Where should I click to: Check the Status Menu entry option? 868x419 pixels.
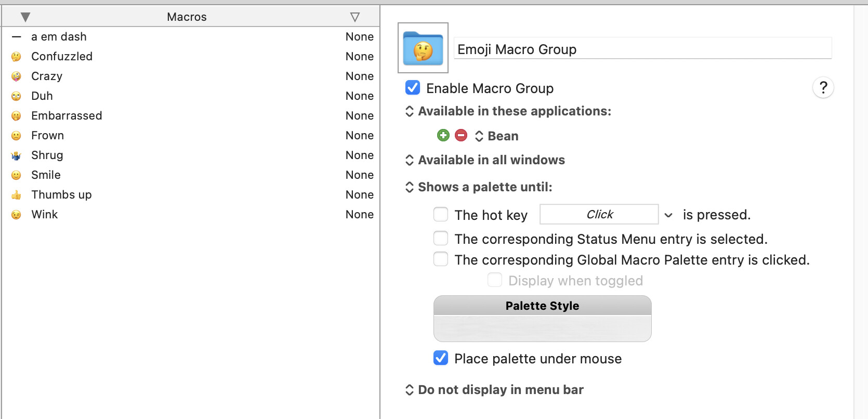click(441, 239)
